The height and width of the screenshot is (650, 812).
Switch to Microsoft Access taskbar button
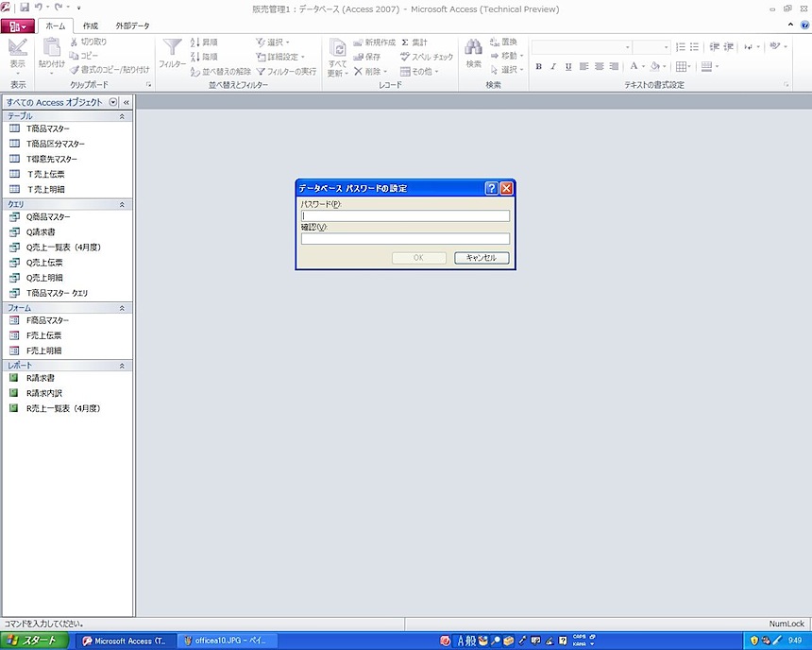coord(125,641)
